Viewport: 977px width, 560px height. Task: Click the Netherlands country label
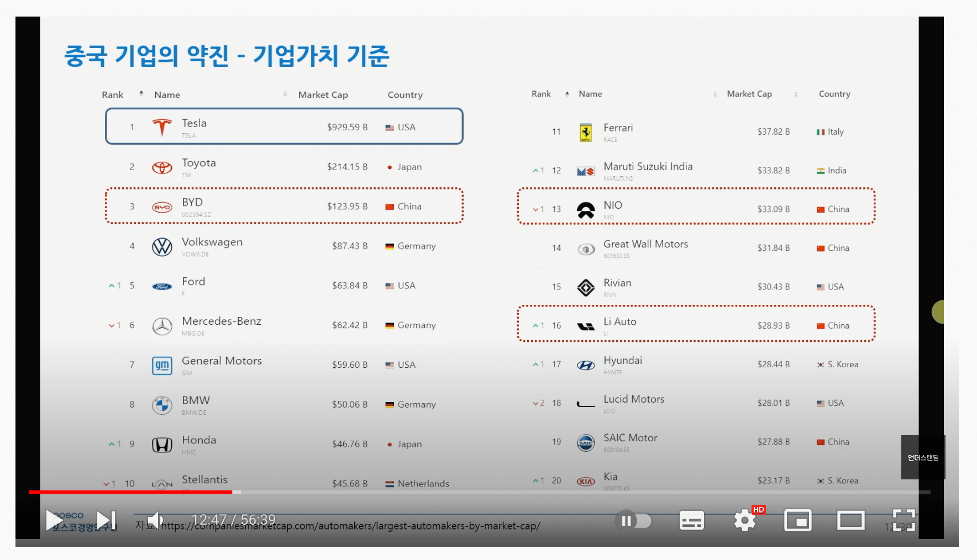pyautogui.click(x=423, y=484)
